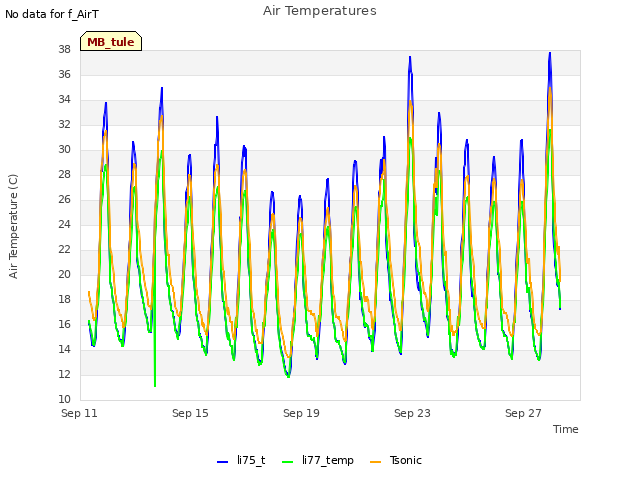Click the Sep 11 x-axis label
The height and width of the screenshot is (480, 640).
tap(79, 413)
